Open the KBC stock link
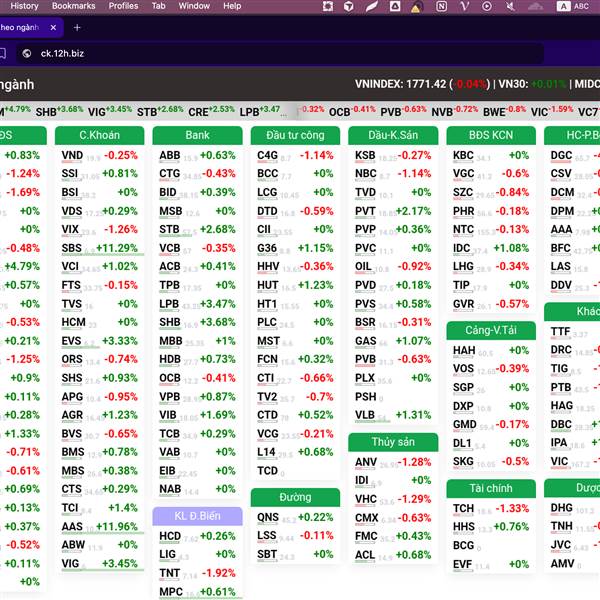The width and height of the screenshot is (600, 600). 463,155
